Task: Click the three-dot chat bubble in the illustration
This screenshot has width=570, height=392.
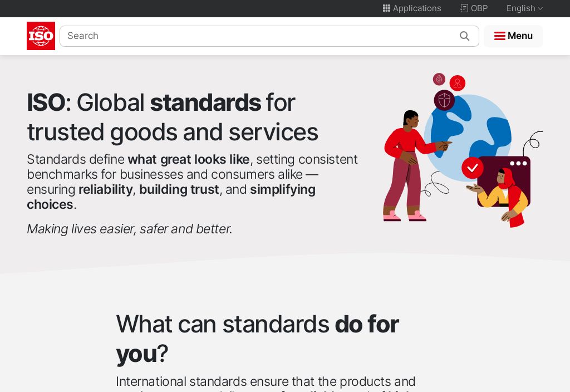Action: (518, 164)
